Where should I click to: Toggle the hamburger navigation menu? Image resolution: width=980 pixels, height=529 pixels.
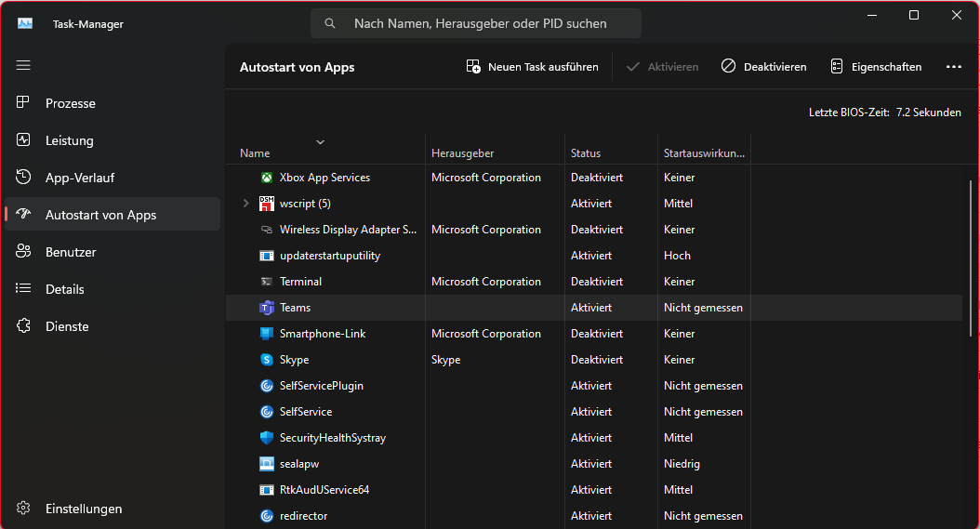tap(23, 65)
